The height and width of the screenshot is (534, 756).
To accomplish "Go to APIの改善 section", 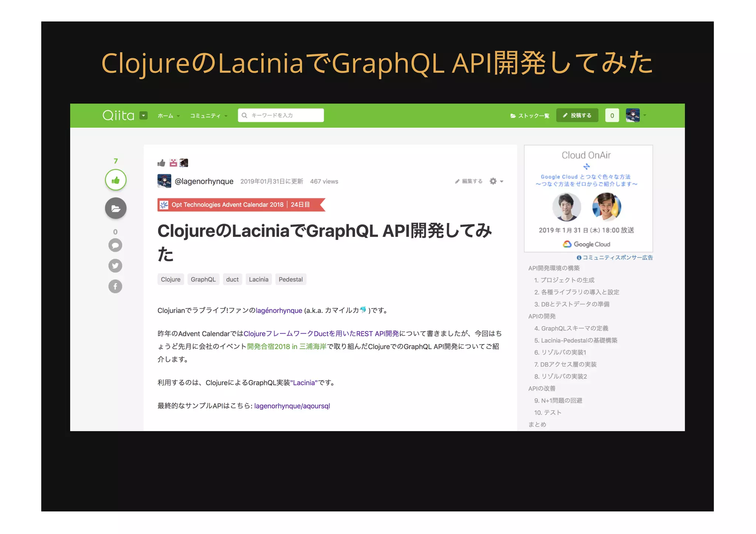I will point(542,389).
